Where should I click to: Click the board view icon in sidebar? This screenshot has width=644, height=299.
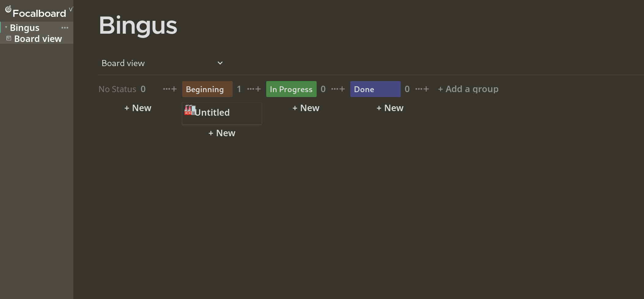(9, 38)
